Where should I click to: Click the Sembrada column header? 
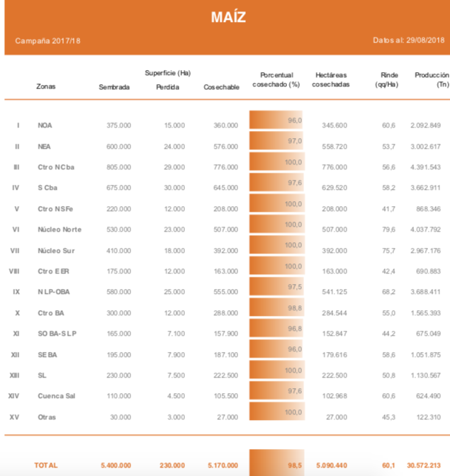(114, 87)
